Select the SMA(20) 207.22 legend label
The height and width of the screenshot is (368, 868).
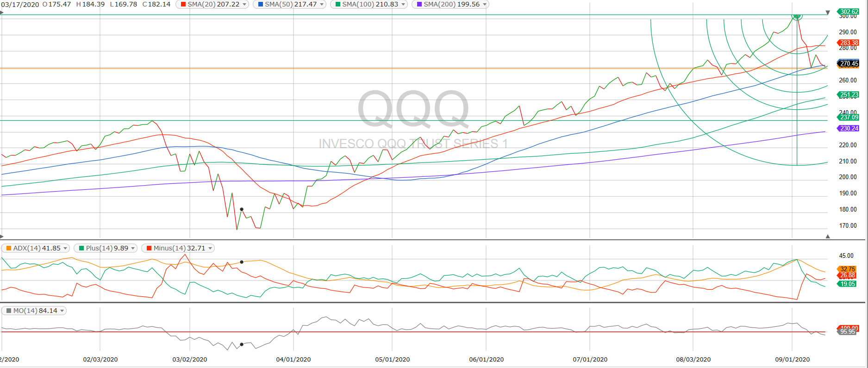[x=213, y=4]
